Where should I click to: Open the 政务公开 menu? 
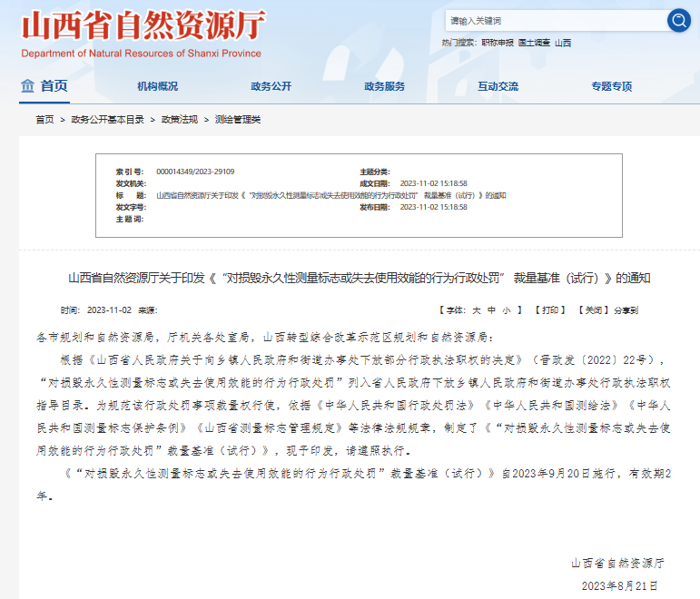pos(271,86)
